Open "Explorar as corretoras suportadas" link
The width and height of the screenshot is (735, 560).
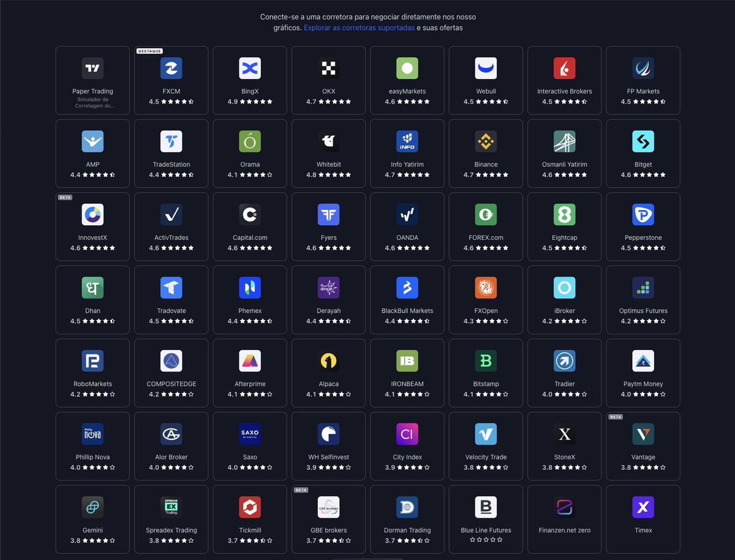[359, 28]
